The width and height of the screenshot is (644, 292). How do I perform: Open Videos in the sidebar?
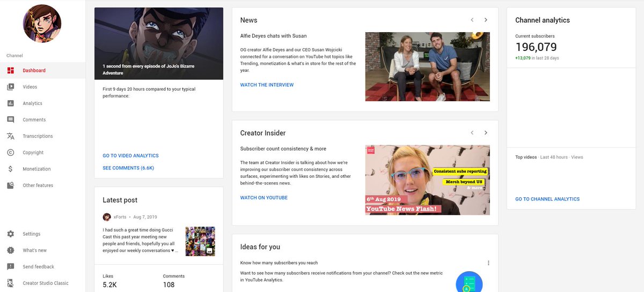click(42, 87)
